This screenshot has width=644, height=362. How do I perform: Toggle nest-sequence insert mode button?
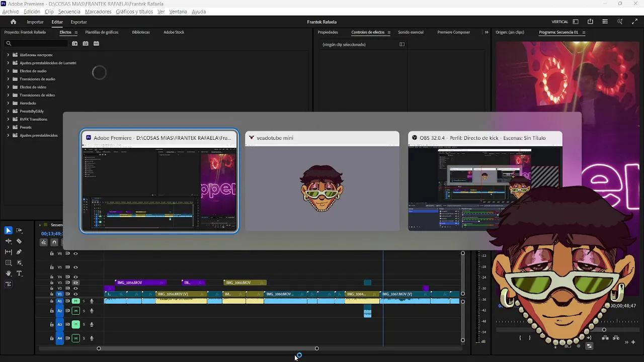(x=44, y=242)
